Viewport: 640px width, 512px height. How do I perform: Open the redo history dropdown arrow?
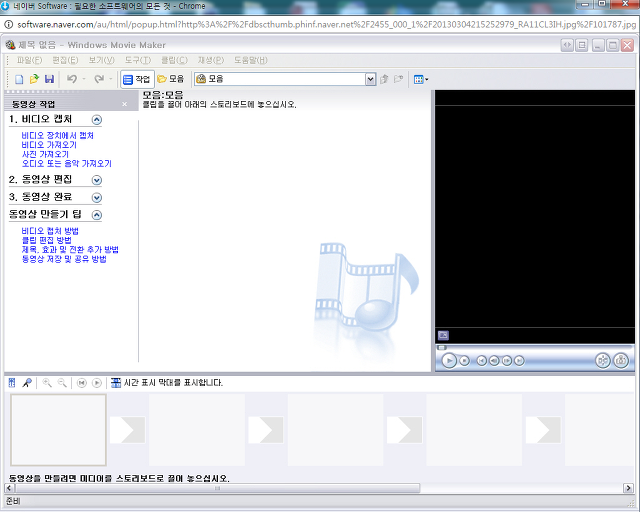coord(111,79)
